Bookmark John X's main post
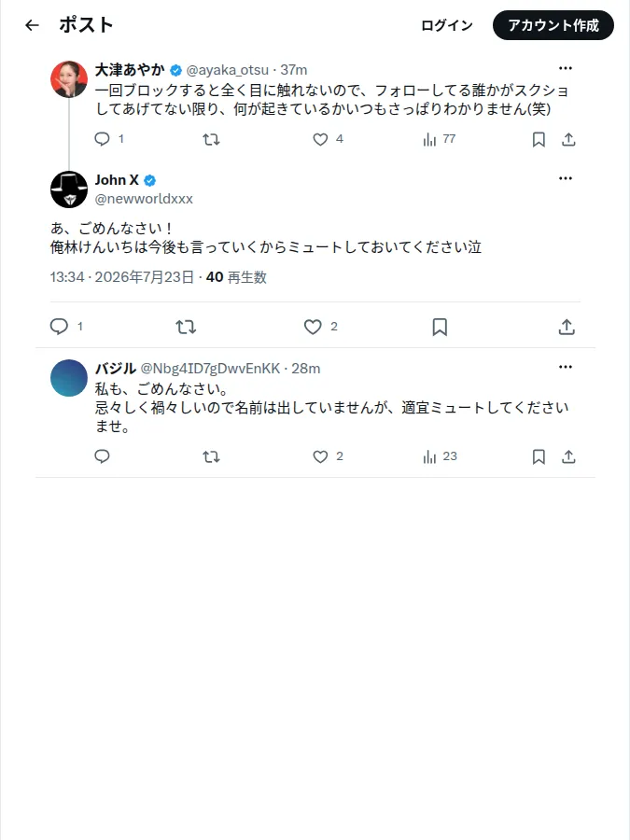This screenshot has height=840, width=630. tap(440, 327)
